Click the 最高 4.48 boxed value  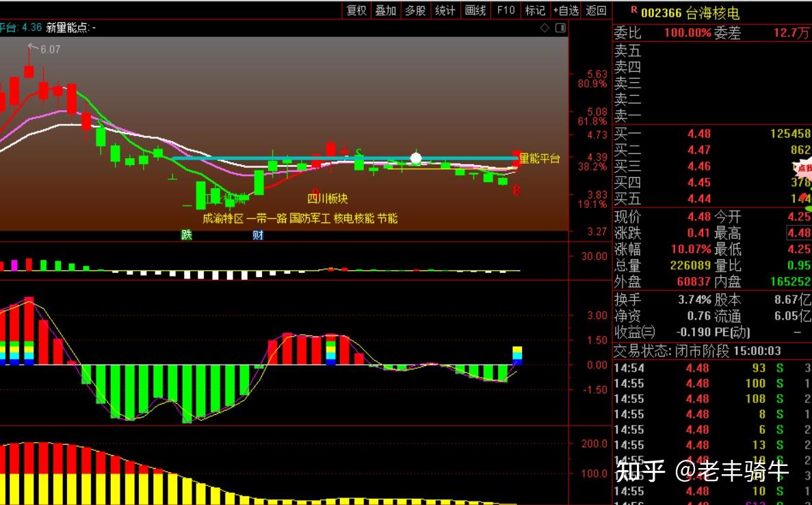pyautogui.click(x=798, y=233)
